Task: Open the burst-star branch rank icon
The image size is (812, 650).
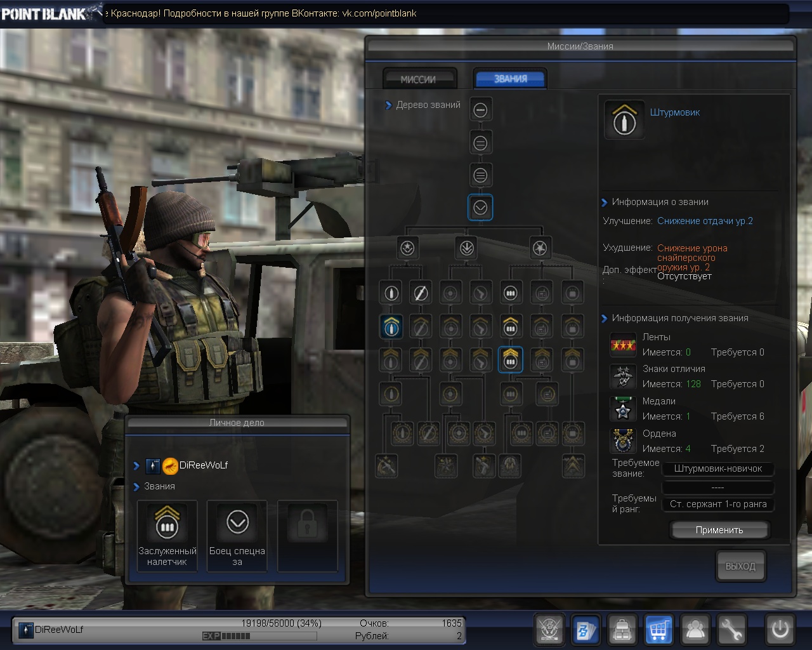Action: tap(540, 248)
